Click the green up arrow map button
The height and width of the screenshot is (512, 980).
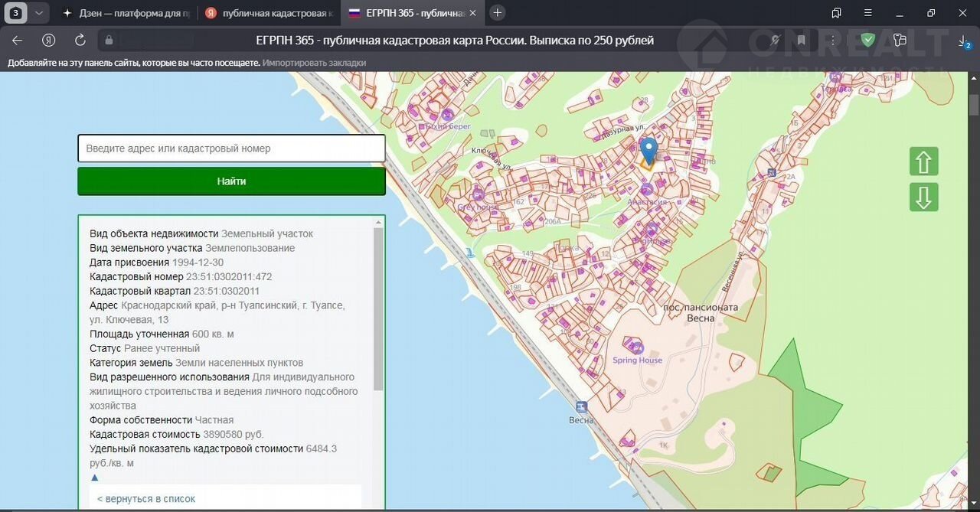pos(923,161)
